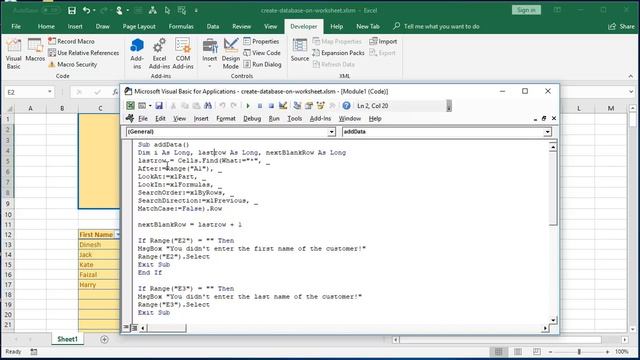Click Reset stop button in VBA toolbar
Screen dimensions: 640x360
(x=271, y=106)
